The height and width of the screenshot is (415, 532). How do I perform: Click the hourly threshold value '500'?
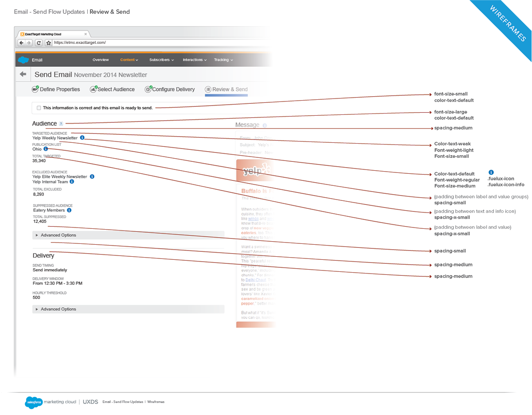36,298
